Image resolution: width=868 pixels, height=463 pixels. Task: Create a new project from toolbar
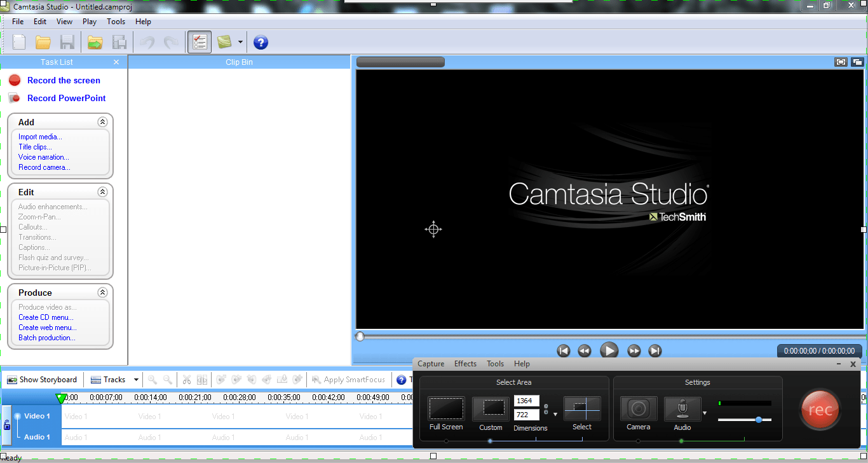click(20, 43)
